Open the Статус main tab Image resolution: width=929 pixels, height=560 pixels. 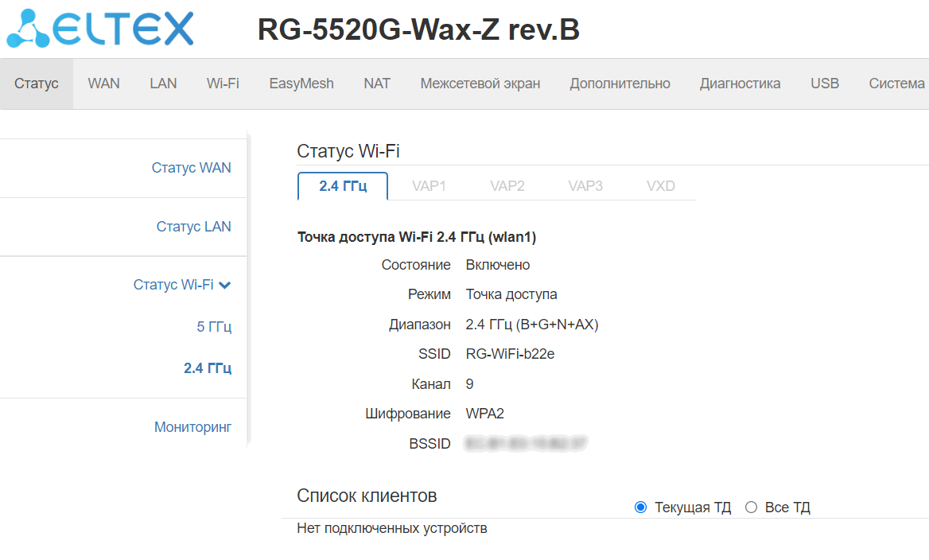tap(36, 84)
